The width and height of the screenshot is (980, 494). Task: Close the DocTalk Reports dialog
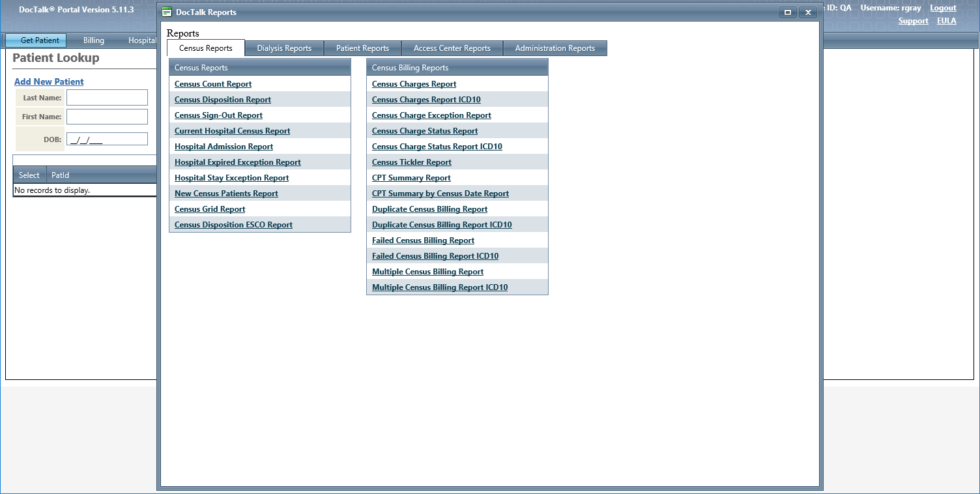[x=808, y=12]
